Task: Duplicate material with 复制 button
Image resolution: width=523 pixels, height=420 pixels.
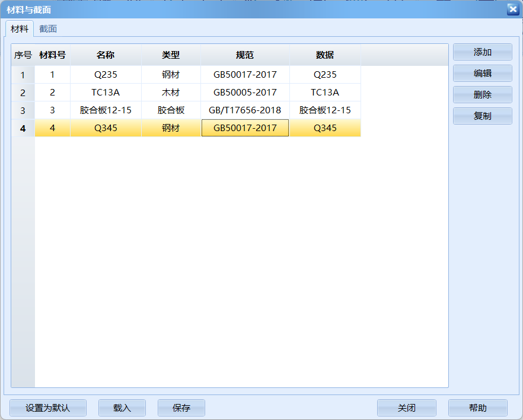Action: 482,116
